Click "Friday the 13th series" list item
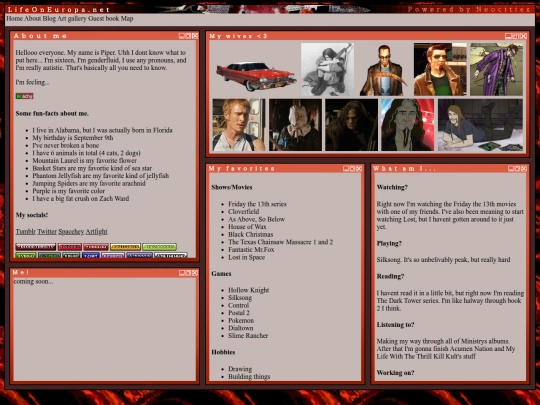This screenshot has height=405, width=540. click(257, 204)
